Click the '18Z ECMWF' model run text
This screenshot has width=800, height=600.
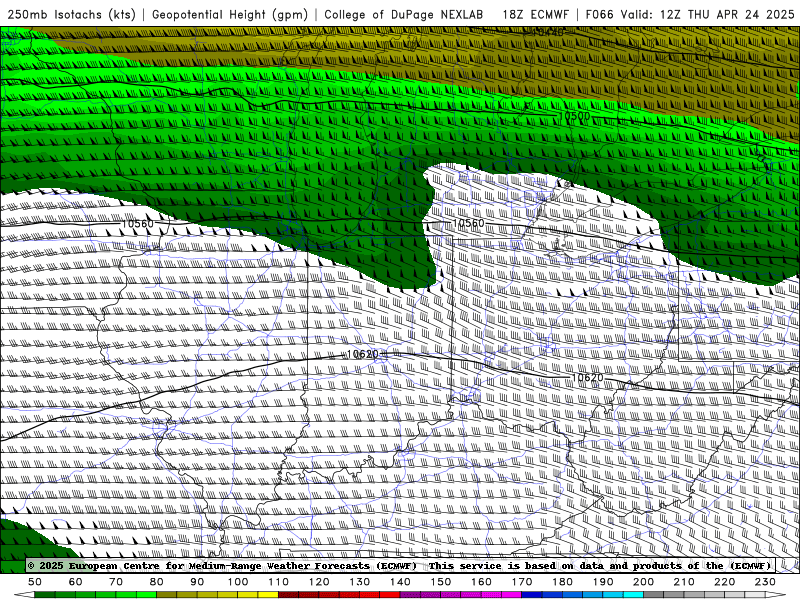point(535,14)
